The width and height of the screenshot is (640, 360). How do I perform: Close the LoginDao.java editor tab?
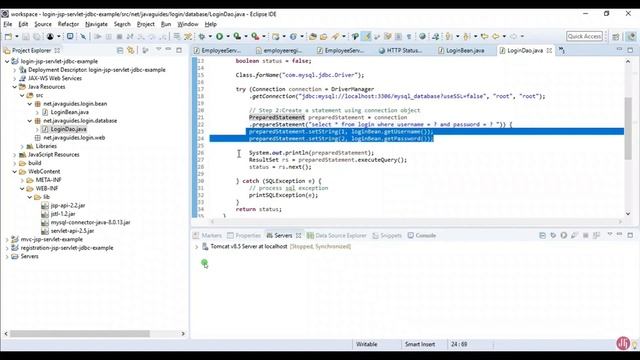click(549, 50)
